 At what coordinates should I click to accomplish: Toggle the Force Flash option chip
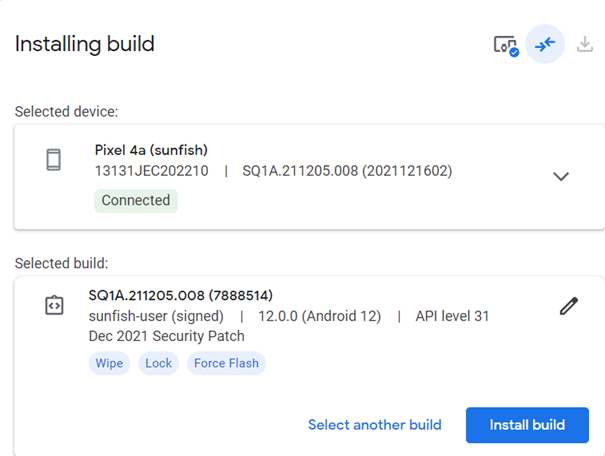[226, 363]
